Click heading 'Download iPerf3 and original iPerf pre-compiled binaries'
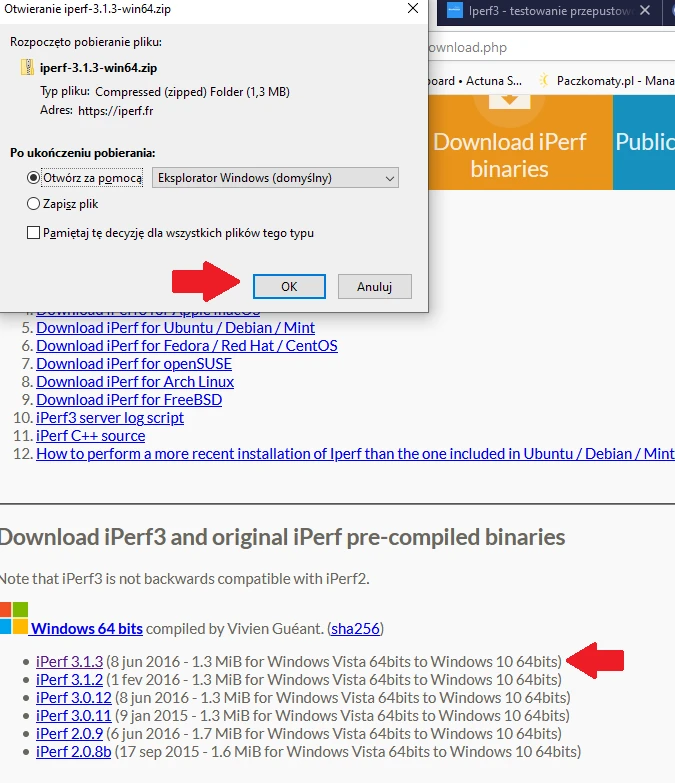Screen dimensions: 675x783 (x=283, y=537)
